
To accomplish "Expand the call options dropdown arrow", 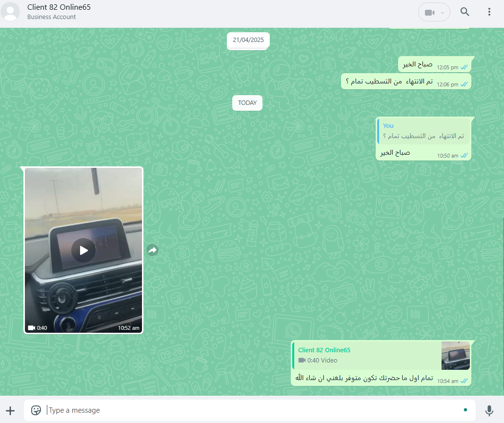I will tap(443, 13).
